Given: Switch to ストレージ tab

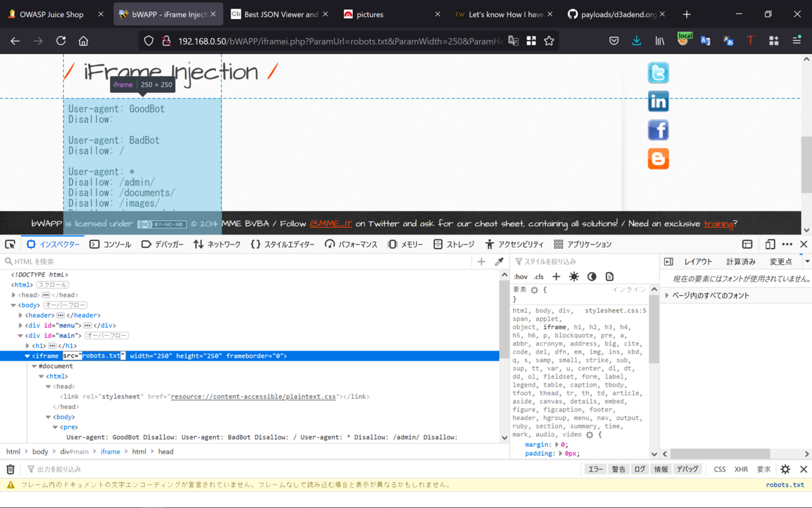Looking at the screenshot, I should tap(454, 245).
